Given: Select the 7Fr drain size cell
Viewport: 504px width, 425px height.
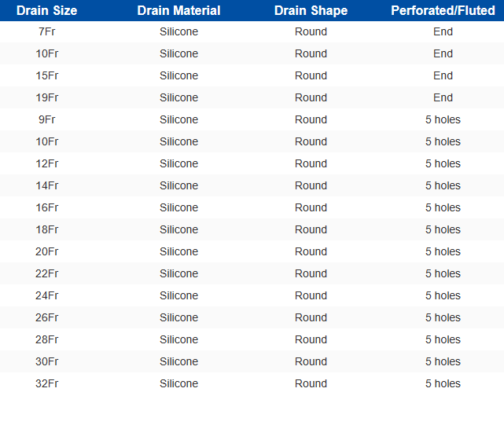Looking at the screenshot, I should pyautogui.click(x=47, y=31).
